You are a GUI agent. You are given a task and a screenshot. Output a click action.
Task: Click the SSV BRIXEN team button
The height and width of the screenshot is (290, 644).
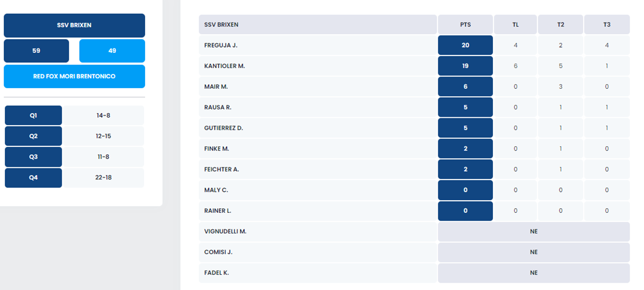(74, 25)
